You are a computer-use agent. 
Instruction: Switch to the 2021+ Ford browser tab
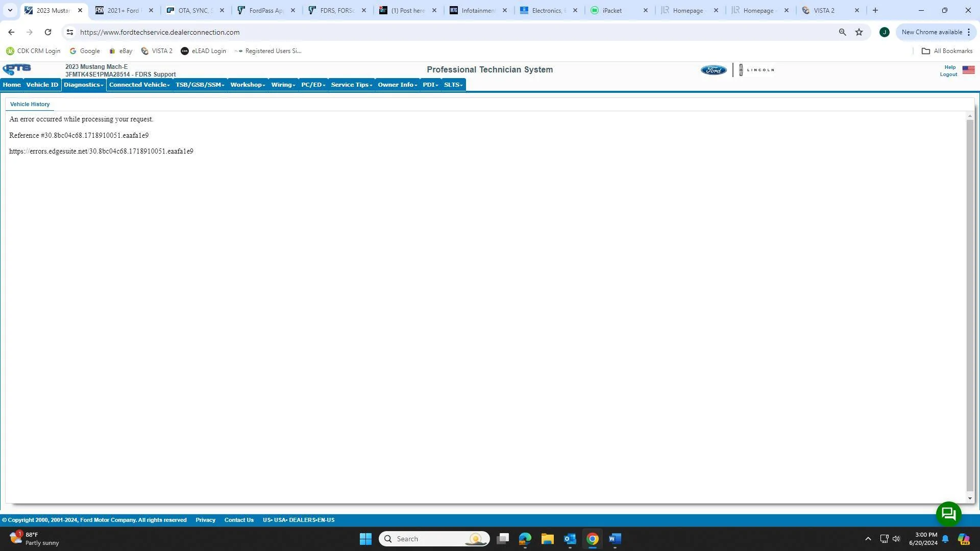[123, 10]
